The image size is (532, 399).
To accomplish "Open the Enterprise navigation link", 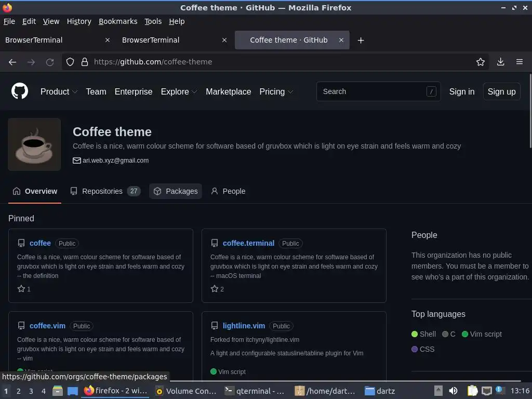I will point(134,91).
